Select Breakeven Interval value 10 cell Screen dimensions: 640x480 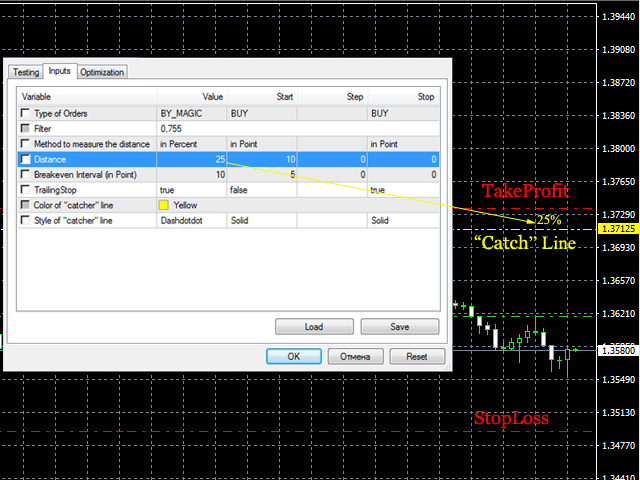click(x=192, y=175)
